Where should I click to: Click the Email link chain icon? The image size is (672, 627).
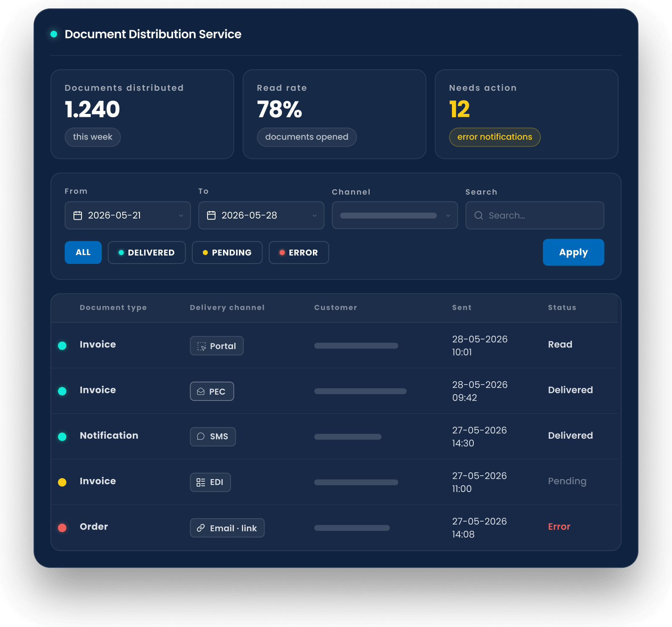click(x=201, y=528)
